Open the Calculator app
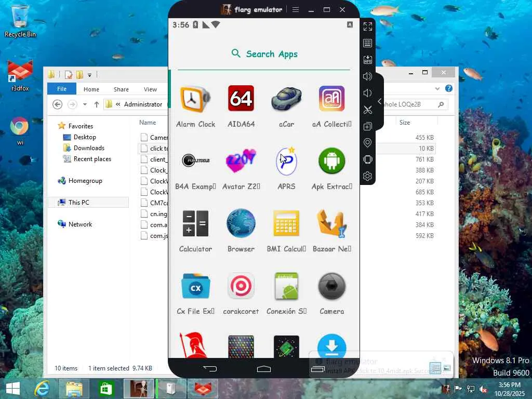 pyautogui.click(x=195, y=223)
